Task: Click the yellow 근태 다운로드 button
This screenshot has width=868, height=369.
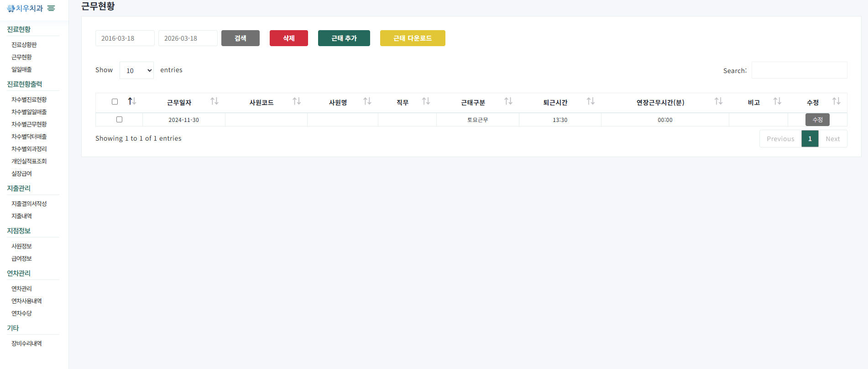Action: [x=413, y=38]
